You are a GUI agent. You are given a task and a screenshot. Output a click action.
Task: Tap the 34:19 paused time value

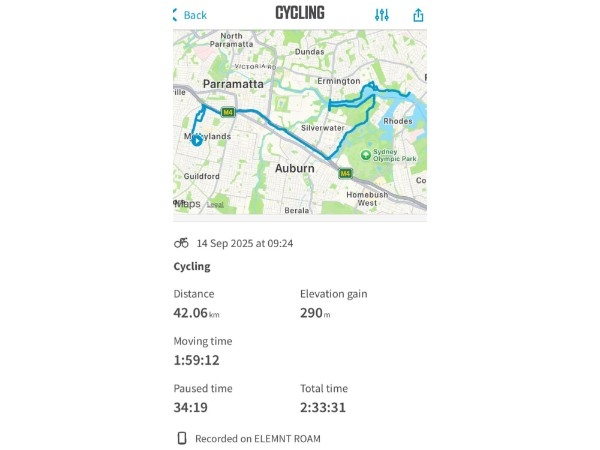(191, 407)
